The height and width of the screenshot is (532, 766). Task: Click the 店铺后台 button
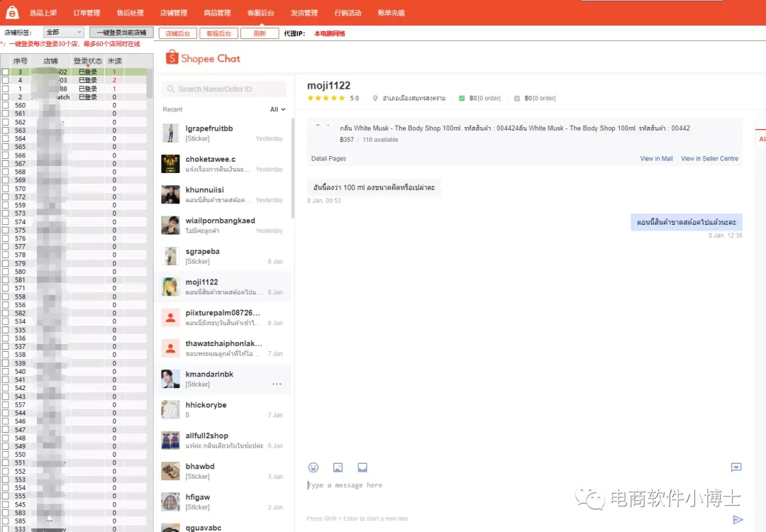(x=178, y=33)
